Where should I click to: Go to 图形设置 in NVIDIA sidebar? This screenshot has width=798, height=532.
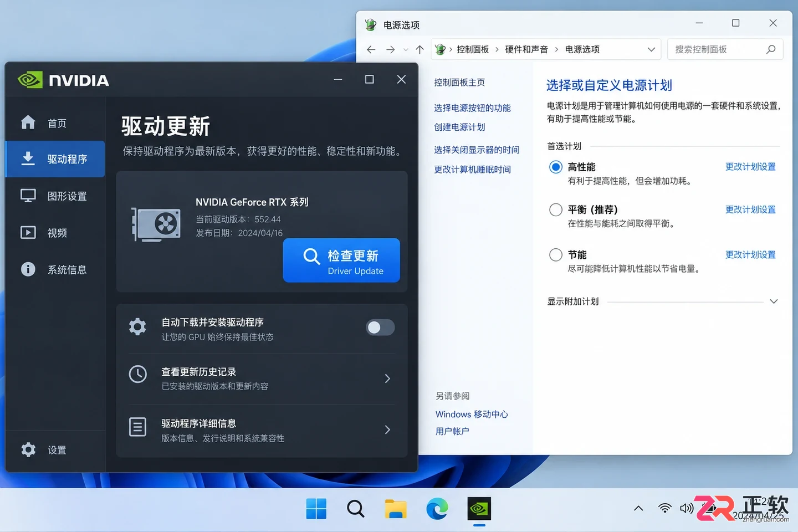coord(55,196)
